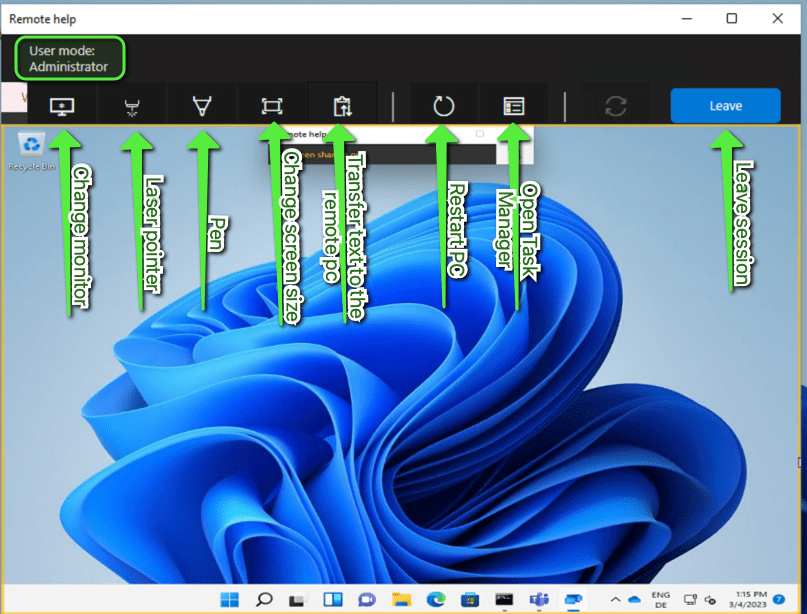
Task: Select the Pen annotation tool
Action: pos(202,106)
